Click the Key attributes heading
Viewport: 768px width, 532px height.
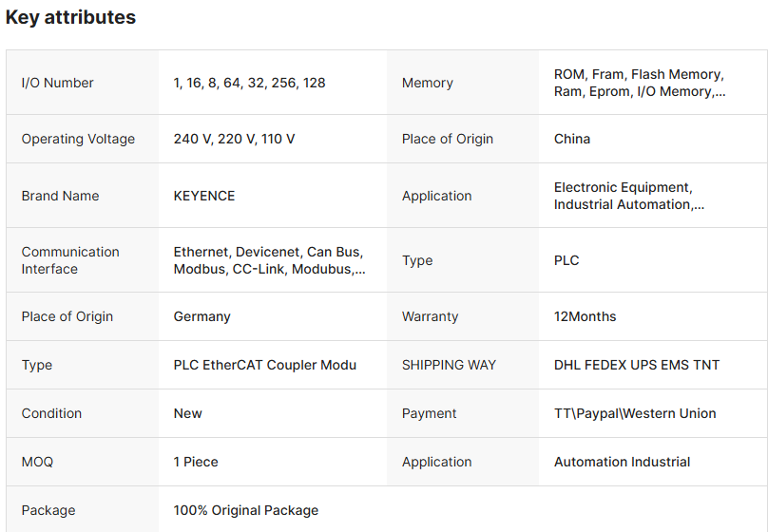coord(71,17)
